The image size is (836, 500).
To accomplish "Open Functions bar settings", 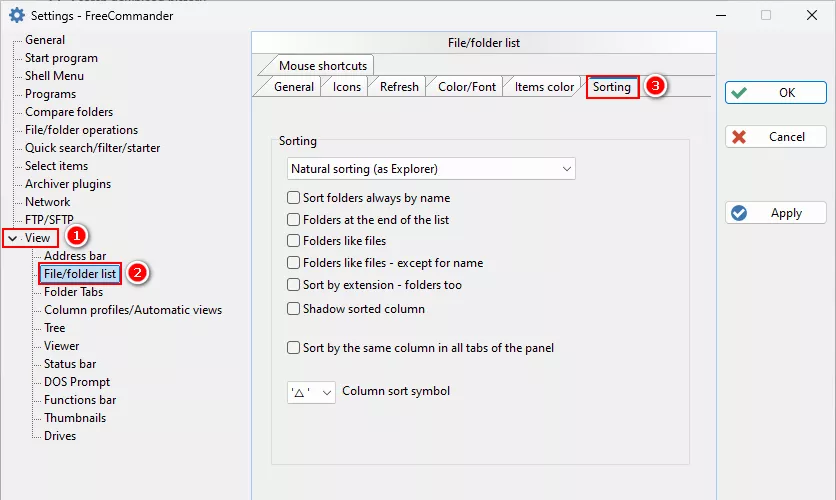I will pyautogui.click(x=80, y=400).
